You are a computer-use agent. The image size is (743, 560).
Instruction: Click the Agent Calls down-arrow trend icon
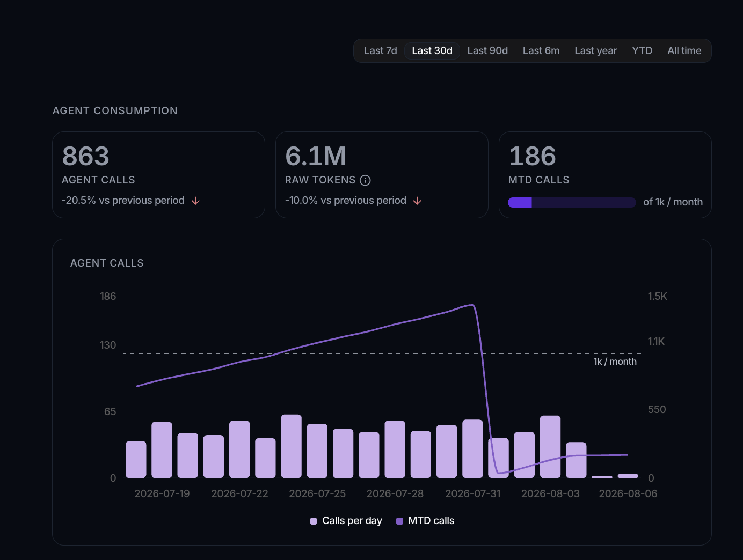pyautogui.click(x=195, y=201)
